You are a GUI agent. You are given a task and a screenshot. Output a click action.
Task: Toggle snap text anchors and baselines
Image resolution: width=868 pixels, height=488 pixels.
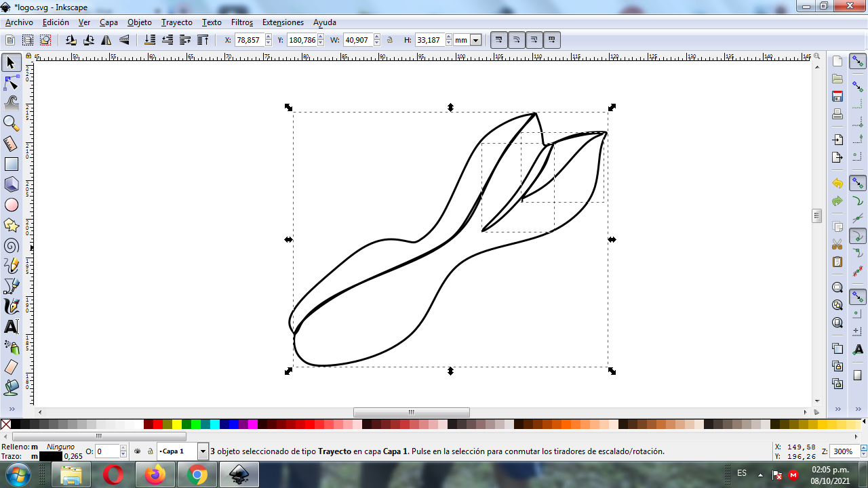click(x=858, y=349)
